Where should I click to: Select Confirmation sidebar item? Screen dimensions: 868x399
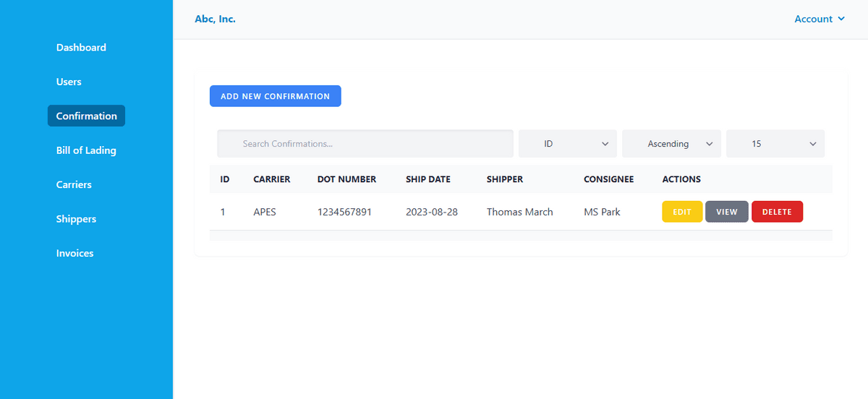click(86, 116)
